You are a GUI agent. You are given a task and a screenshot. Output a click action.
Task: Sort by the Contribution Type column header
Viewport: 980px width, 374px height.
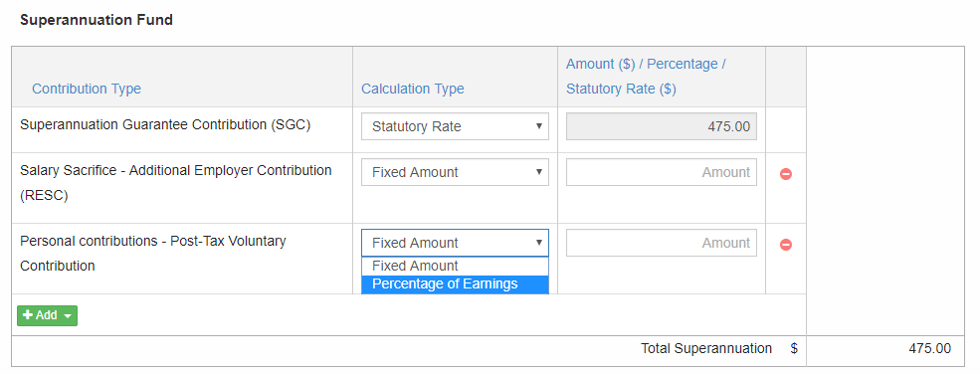pyautogui.click(x=87, y=89)
